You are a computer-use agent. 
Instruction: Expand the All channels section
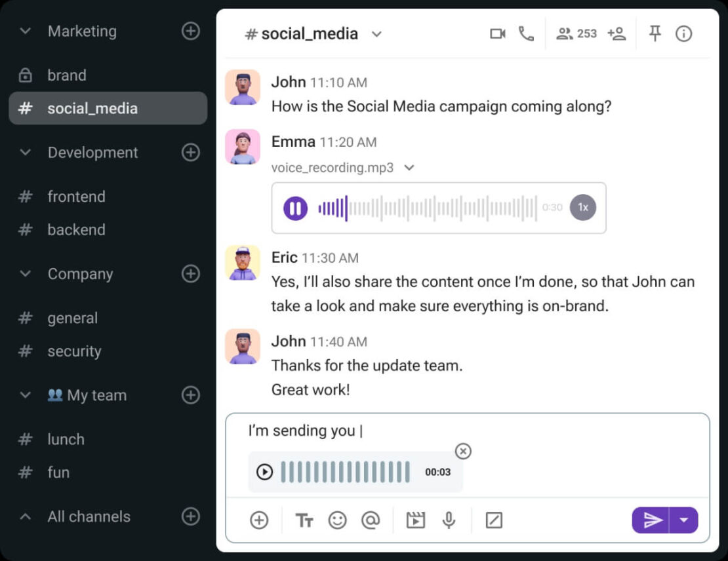26,516
